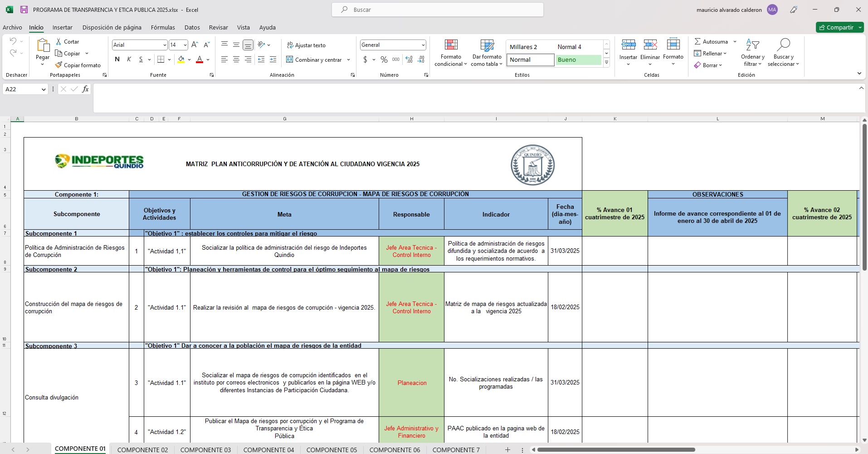Open Borrar clear dropdown
The height and width of the screenshot is (454, 868).
point(708,65)
